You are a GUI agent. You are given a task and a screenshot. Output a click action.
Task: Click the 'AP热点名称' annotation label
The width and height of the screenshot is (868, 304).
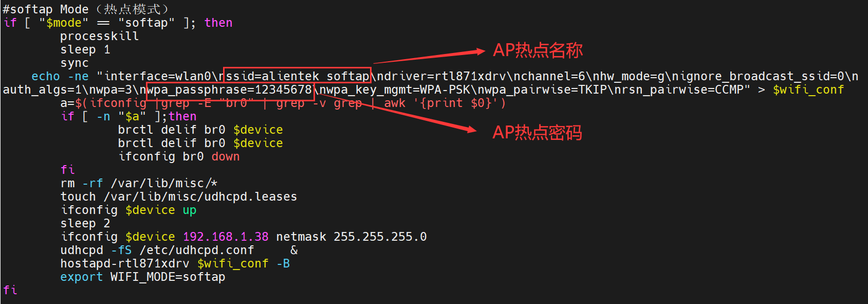[x=538, y=50]
